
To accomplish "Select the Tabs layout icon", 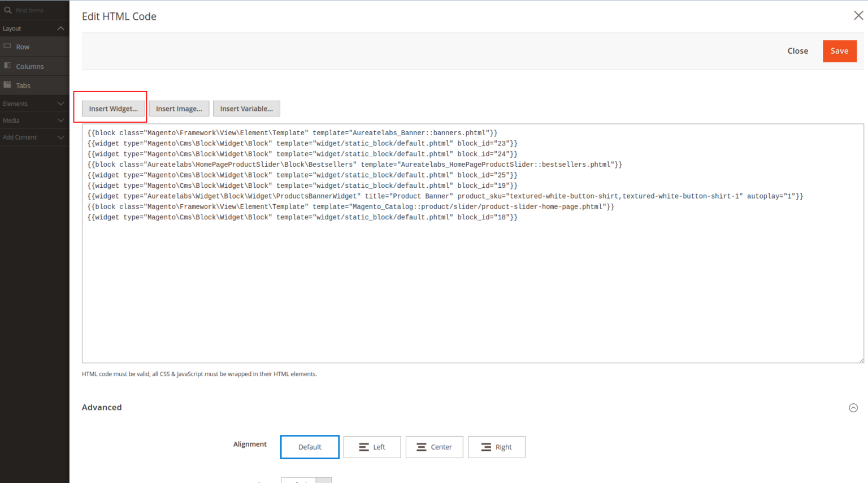I will point(7,85).
